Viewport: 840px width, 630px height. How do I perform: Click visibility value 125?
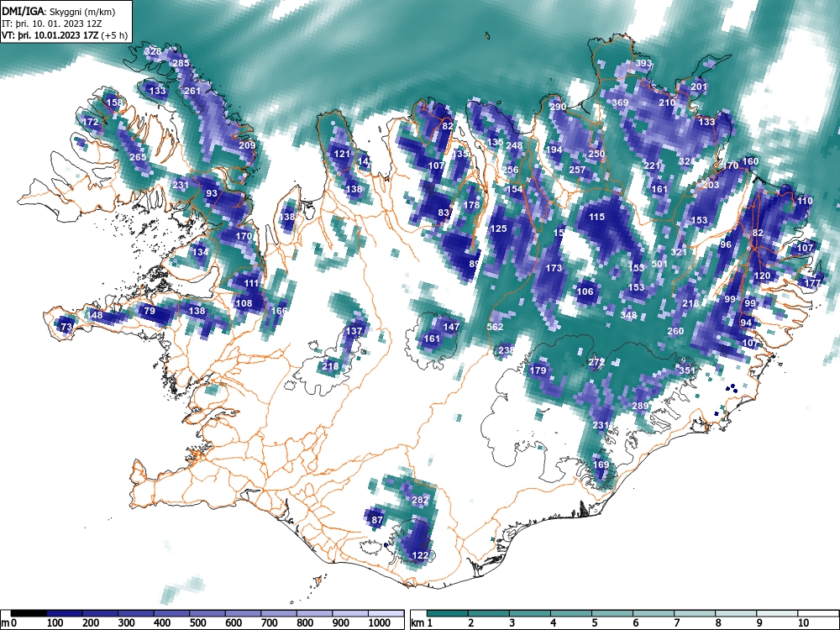[x=498, y=228]
